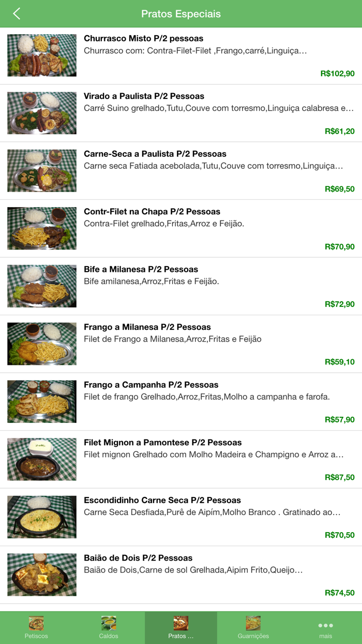This screenshot has height=644, width=362.
Task: Select the Contr-Filet na Chapa row
Action: [181, 228]
